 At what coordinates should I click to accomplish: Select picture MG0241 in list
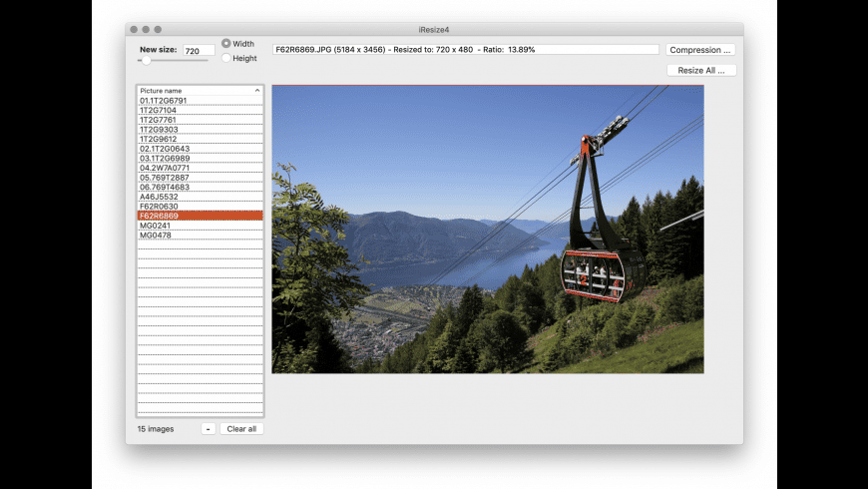[200, 226]
